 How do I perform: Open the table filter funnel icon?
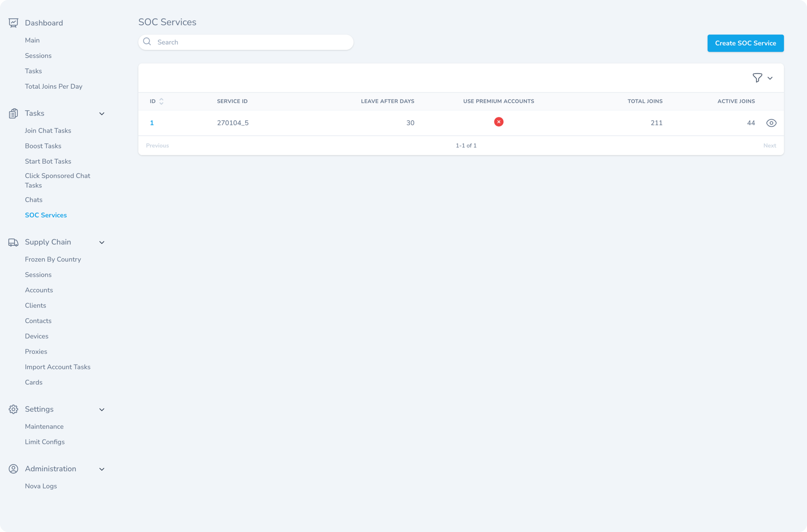(x=757, y=78)
